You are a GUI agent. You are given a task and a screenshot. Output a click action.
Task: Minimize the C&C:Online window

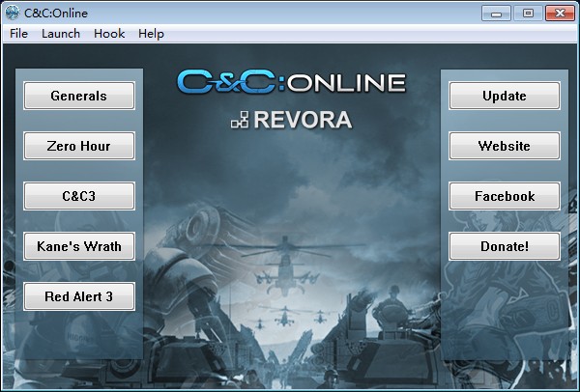pyautogui.click(x=497, y=14)
